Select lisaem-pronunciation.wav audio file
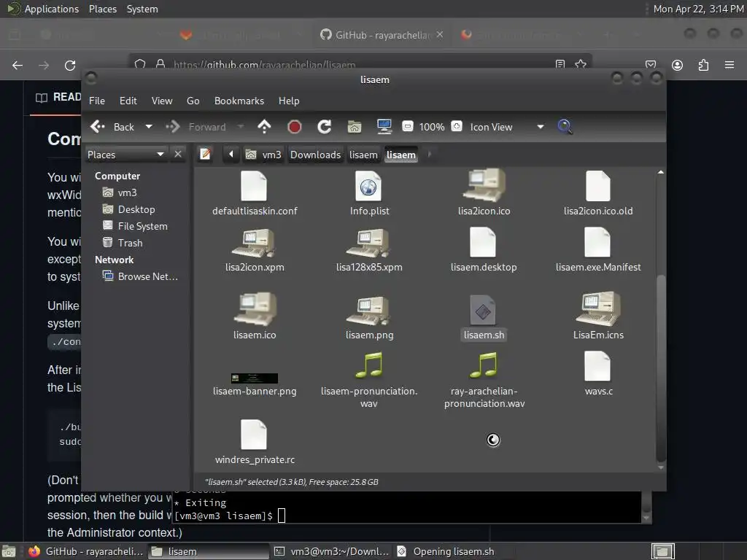 [369, 380]
